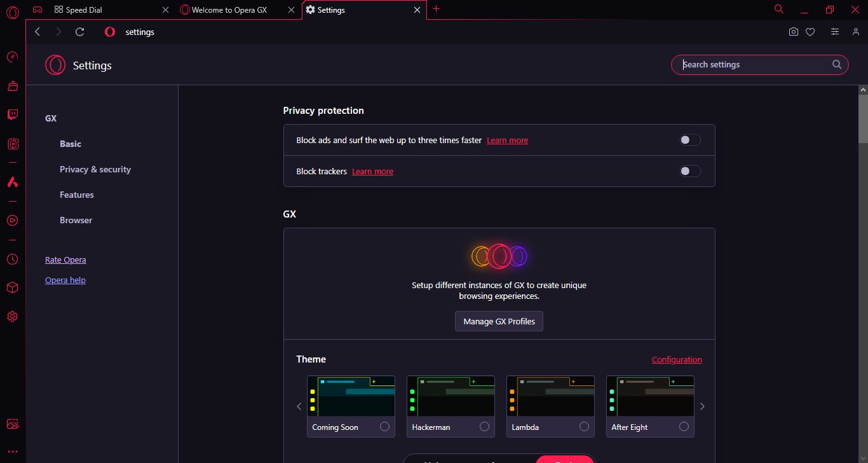Open History clock icon in sidebar

point(12,259)
